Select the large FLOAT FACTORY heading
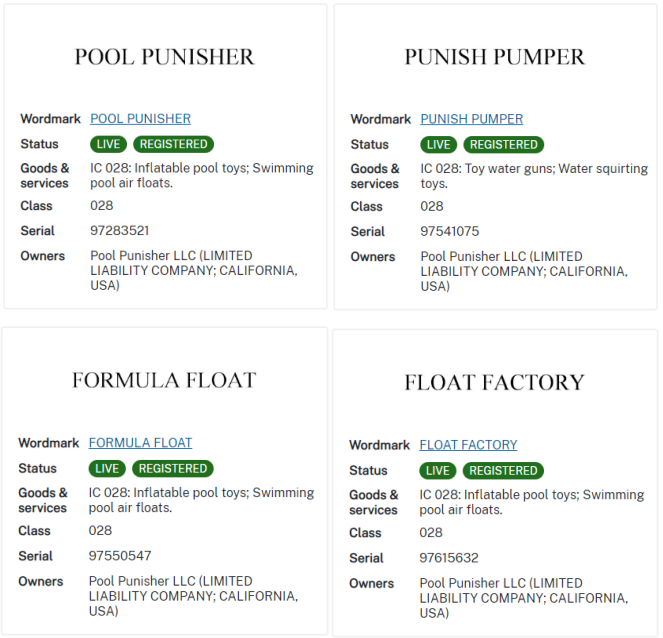This screenshot has width=663, height=638. pos(494,382)
